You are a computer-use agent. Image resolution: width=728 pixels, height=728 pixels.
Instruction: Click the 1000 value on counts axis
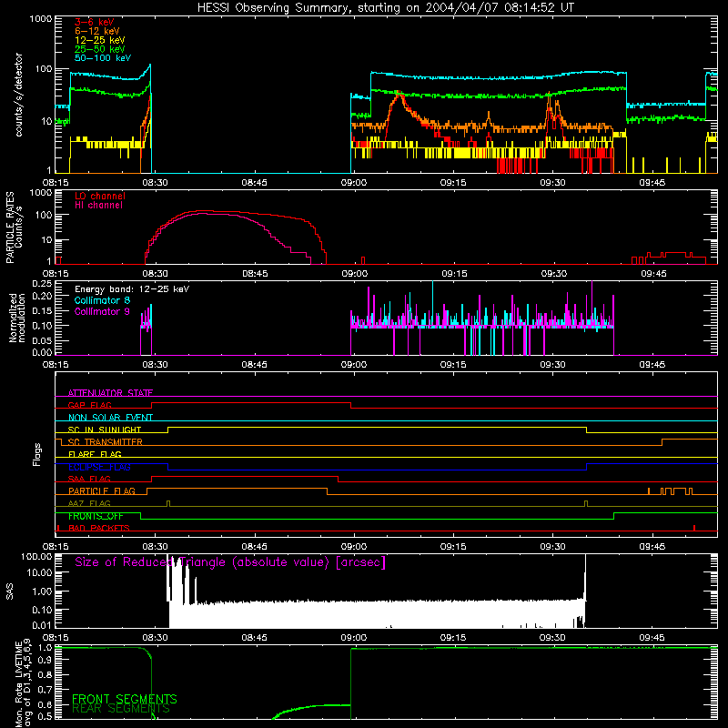point(41,19)
